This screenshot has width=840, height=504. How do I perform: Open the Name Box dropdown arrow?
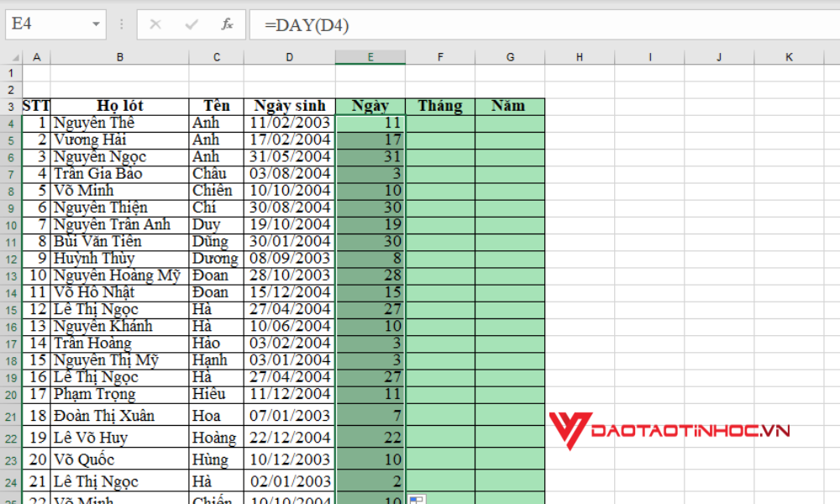click(95, 25)
